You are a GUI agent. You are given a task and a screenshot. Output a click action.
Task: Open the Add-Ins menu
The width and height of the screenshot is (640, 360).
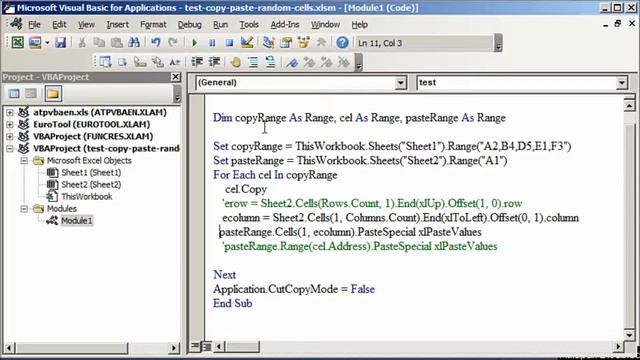[285, 24]
